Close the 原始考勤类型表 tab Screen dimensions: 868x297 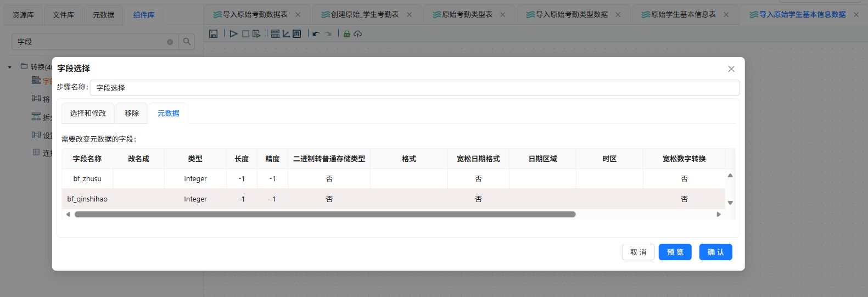[x=502, y=15]
